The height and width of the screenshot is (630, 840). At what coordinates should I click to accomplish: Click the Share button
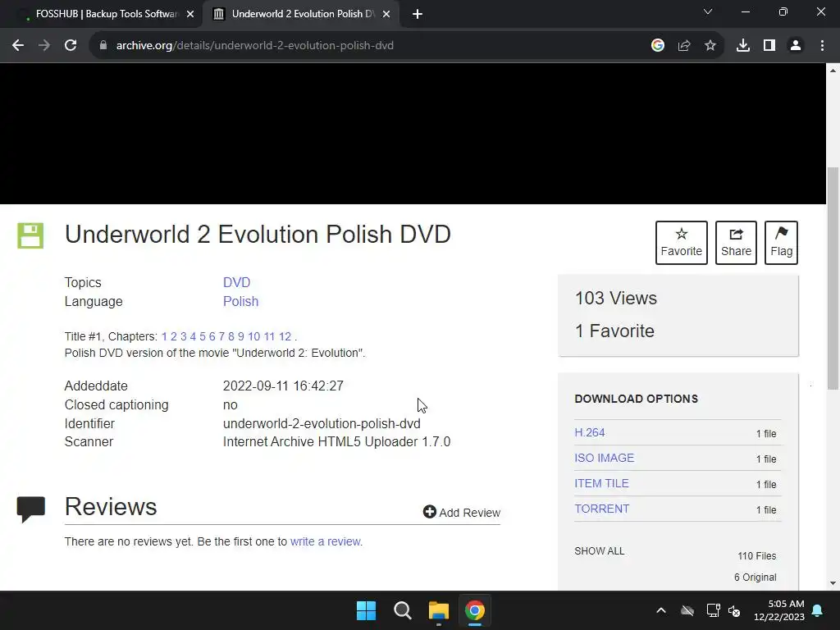point(736,243)
